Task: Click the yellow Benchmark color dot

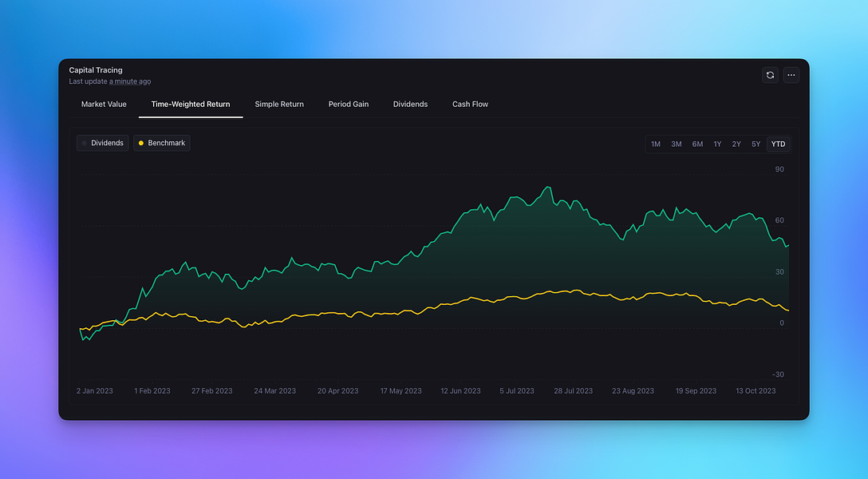Action: click(x=141, y=144)
